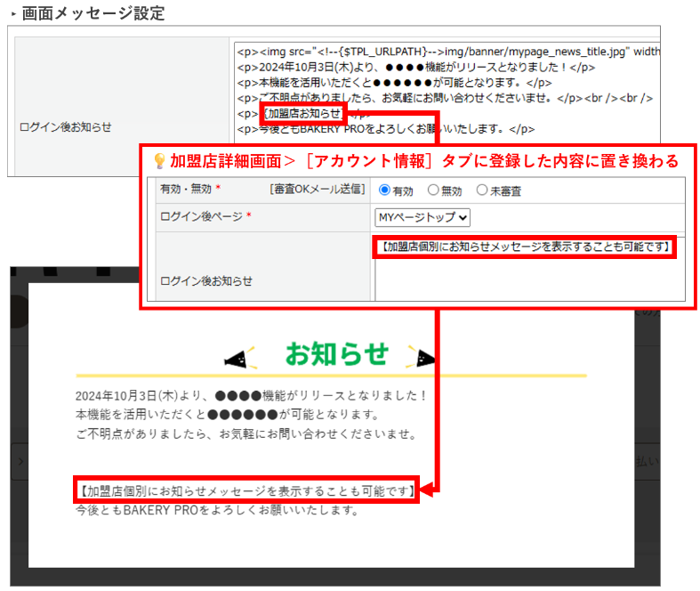The image size is (700, 591).
Task: Click the lightbulb tip icon
Action: [x=159, y=161]
